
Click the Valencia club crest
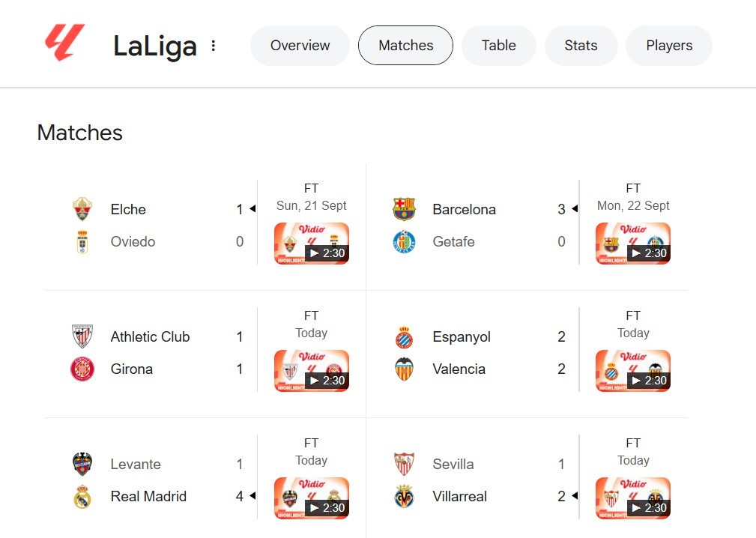pos(405,369)
